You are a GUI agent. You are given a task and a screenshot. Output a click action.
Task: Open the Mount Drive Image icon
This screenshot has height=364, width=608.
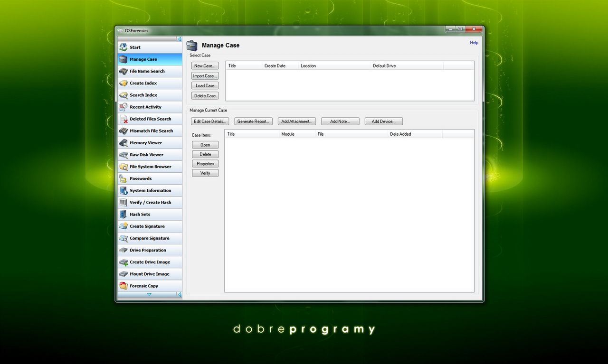(123, 274)
